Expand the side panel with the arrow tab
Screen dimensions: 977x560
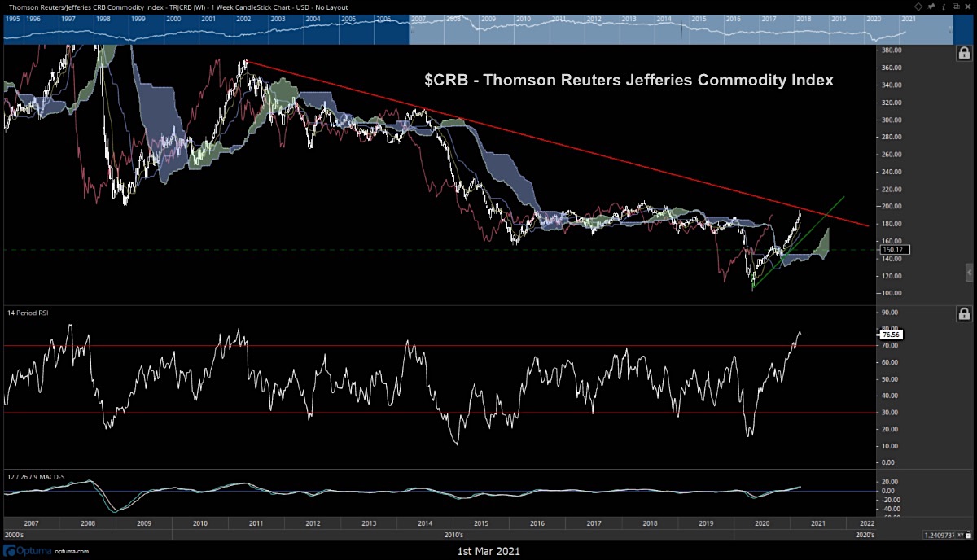coord(969,271)
